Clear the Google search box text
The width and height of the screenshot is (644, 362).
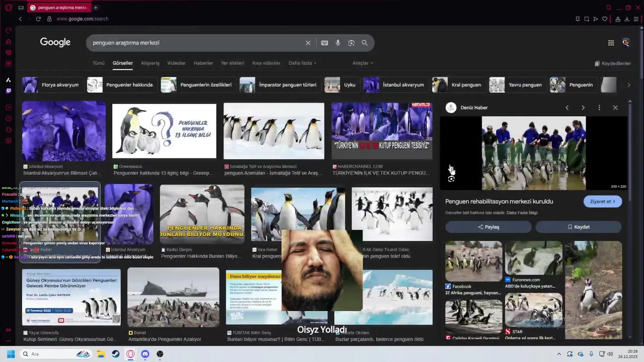[x=308, y=43]
